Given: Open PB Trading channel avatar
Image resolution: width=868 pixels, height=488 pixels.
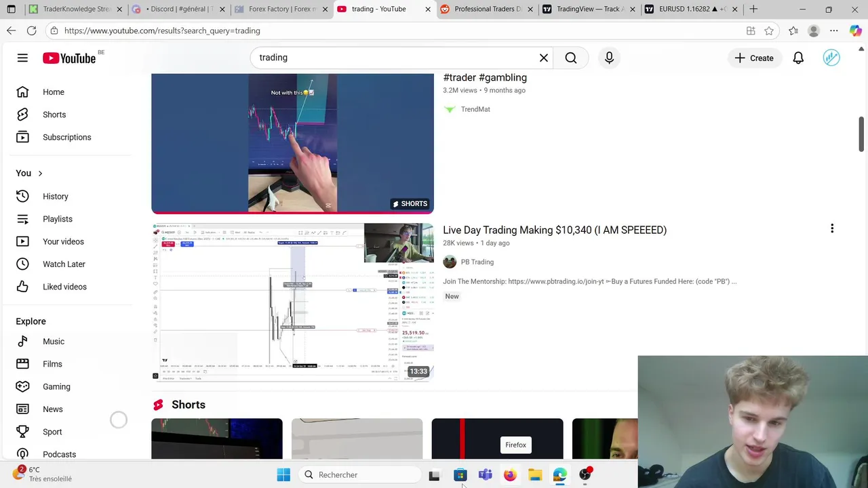Looking at the screenshot, I should pos(450,262).
